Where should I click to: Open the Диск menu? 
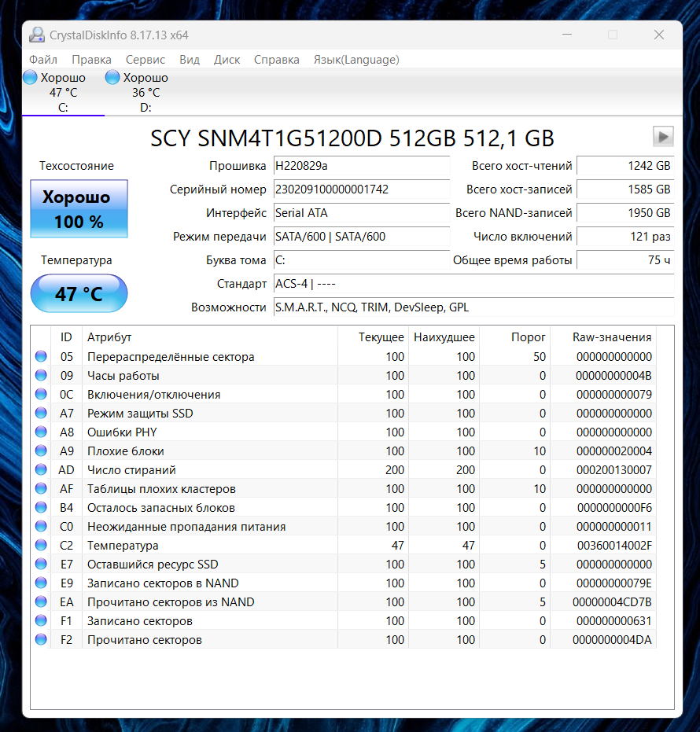click(227, 60)
